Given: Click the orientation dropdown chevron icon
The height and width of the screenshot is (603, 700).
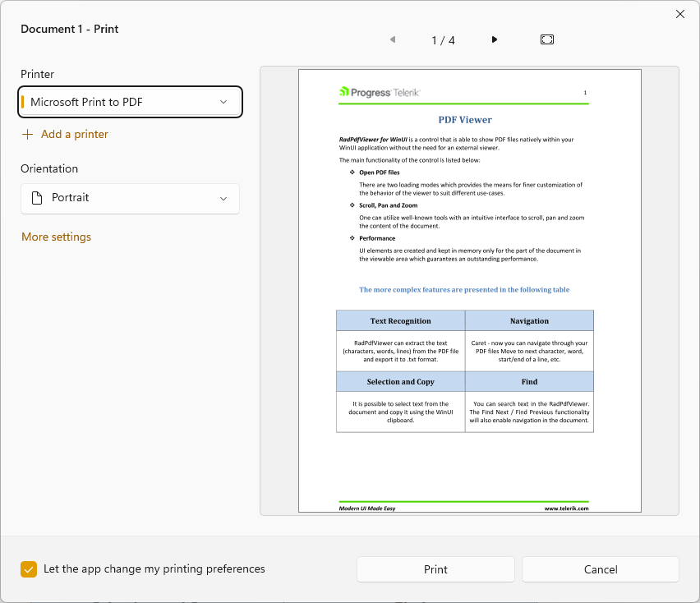Looking at the screenshot, I should tap(223, 198).
